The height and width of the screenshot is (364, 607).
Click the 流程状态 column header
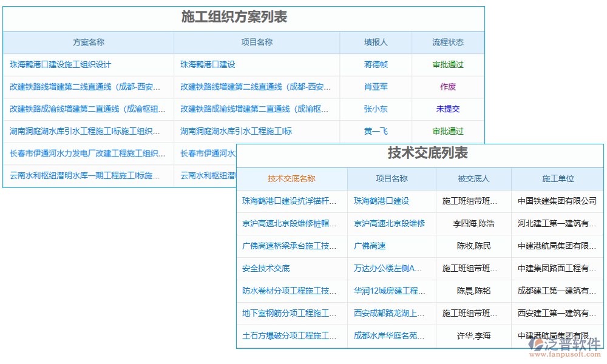(x=448, y=42)
